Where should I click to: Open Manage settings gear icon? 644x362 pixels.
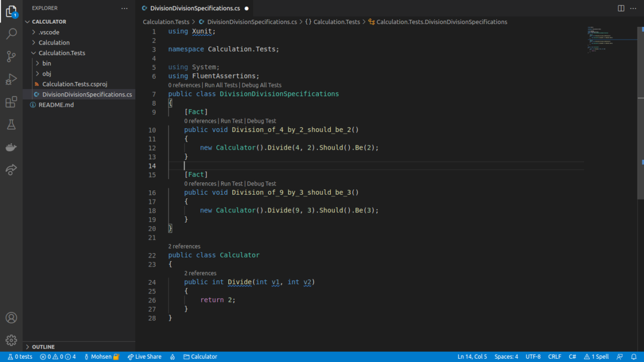[x=11, y=340]
